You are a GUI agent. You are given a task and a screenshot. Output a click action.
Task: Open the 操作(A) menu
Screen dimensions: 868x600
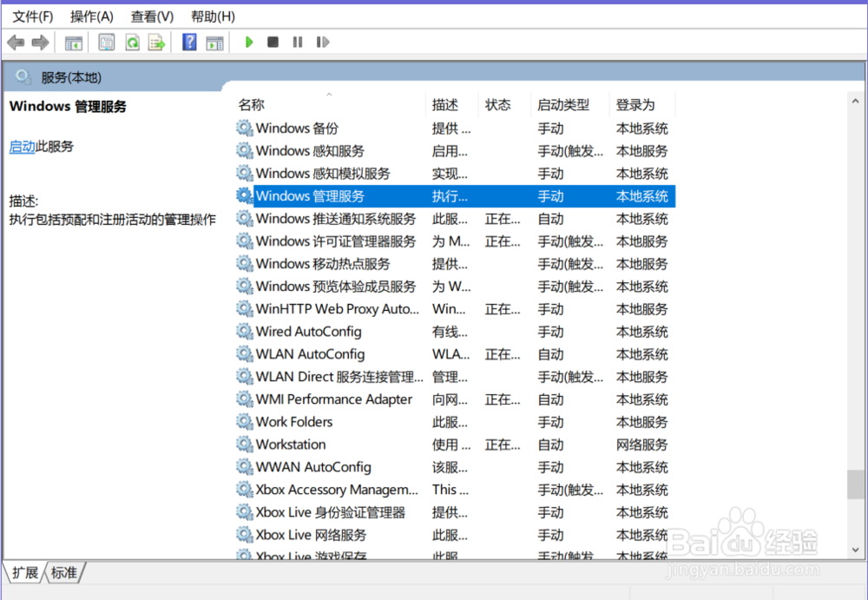(x=91, y=16)
